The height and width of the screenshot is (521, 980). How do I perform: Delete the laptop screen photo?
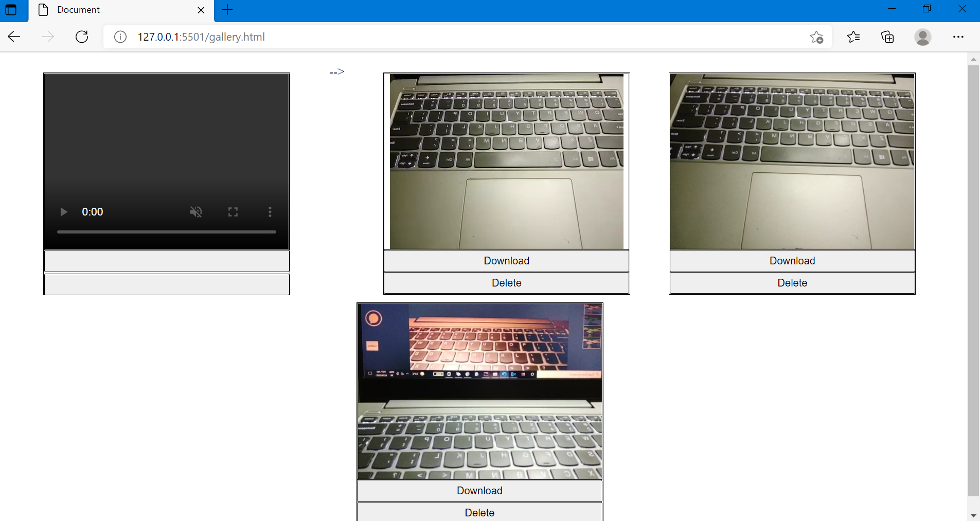pyautogui.click(x=480, y=512)
